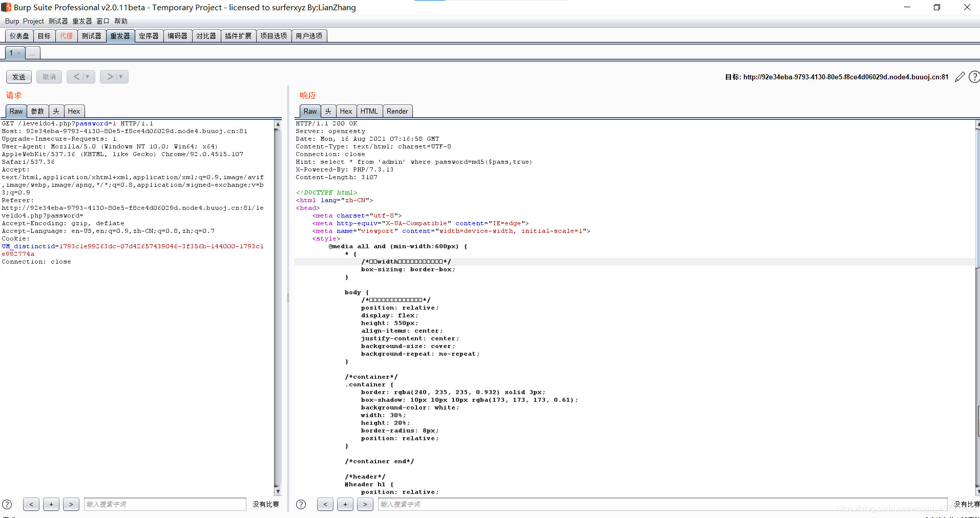Click the request search input field
Viewport: 980px width, 518px height.
coord(165,504)
